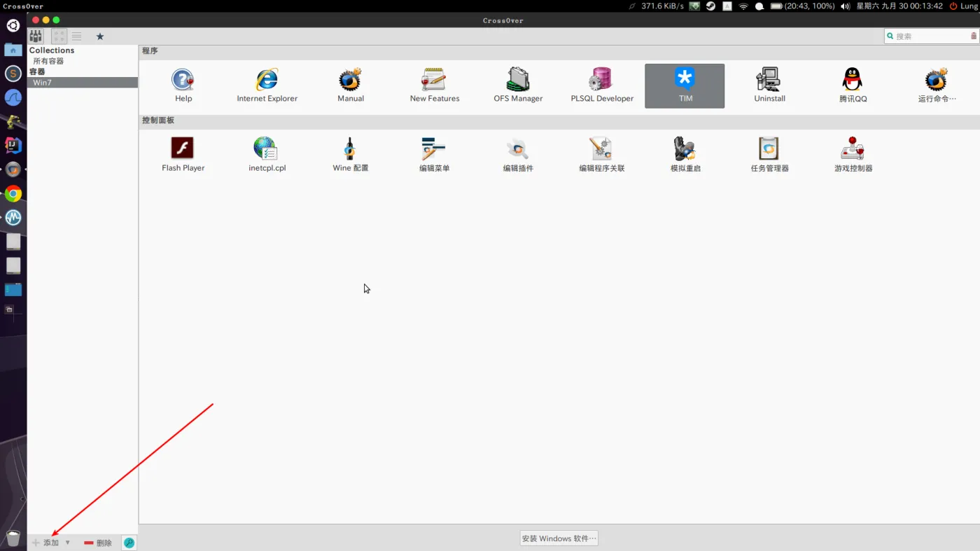Open 编辑插件 tool
Screen dimensions: 980x551
518,154
